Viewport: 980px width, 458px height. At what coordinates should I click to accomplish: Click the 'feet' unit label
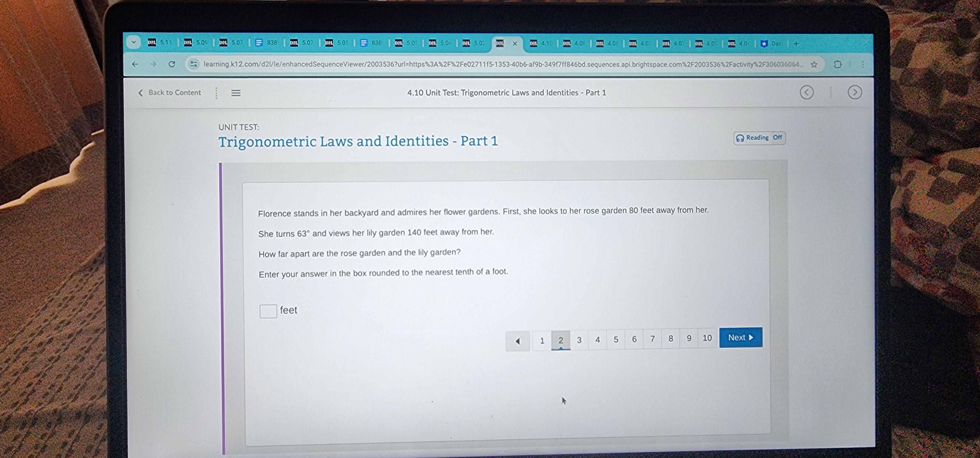pyautogui.click(x=288, y=310)
